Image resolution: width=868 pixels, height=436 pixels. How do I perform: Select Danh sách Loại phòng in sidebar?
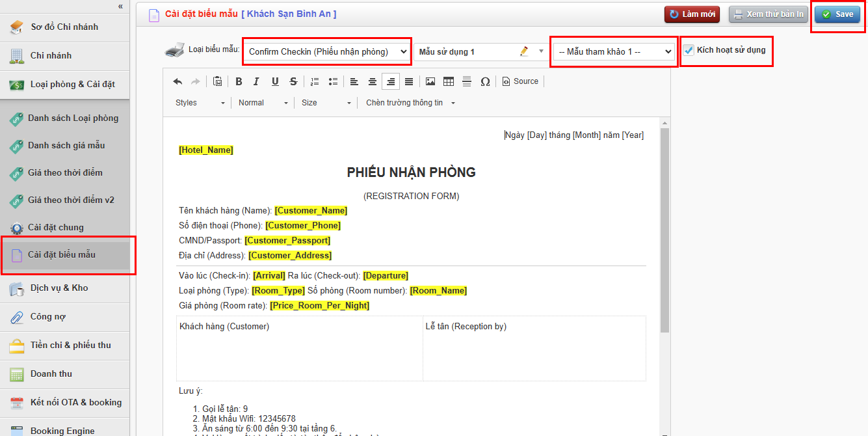73,118
